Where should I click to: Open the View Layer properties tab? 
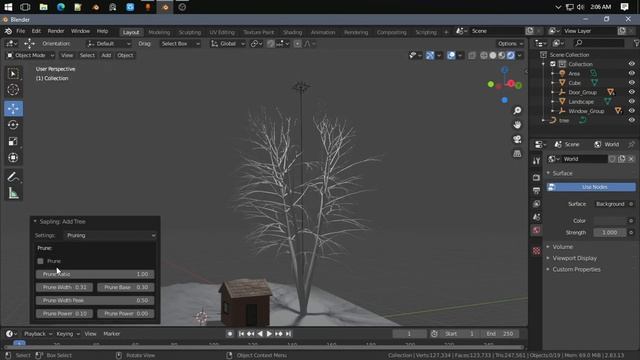coord(536,204)
